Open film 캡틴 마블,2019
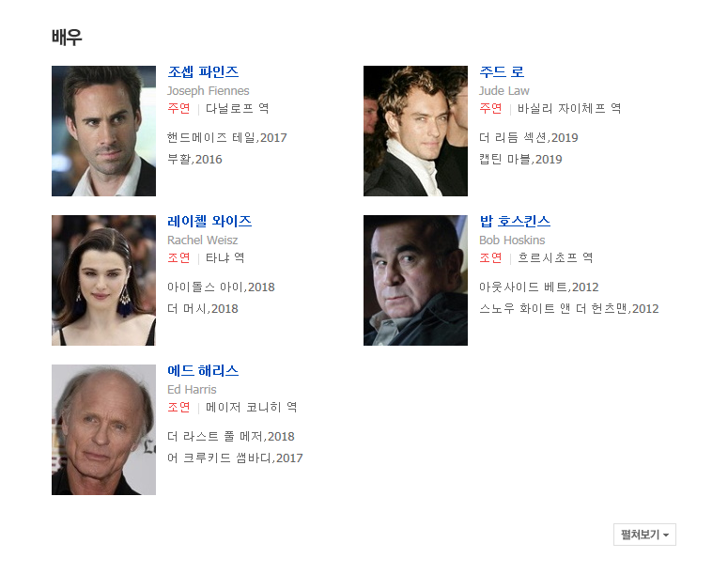The image size is (728, 574). click(x=520, y=160)
